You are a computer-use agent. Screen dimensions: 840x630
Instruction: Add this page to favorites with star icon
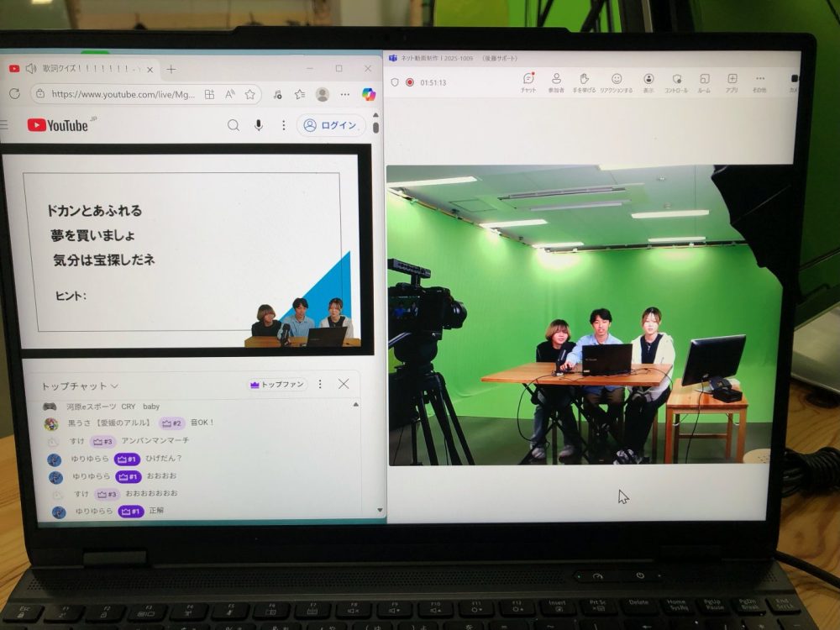(249, 95)
